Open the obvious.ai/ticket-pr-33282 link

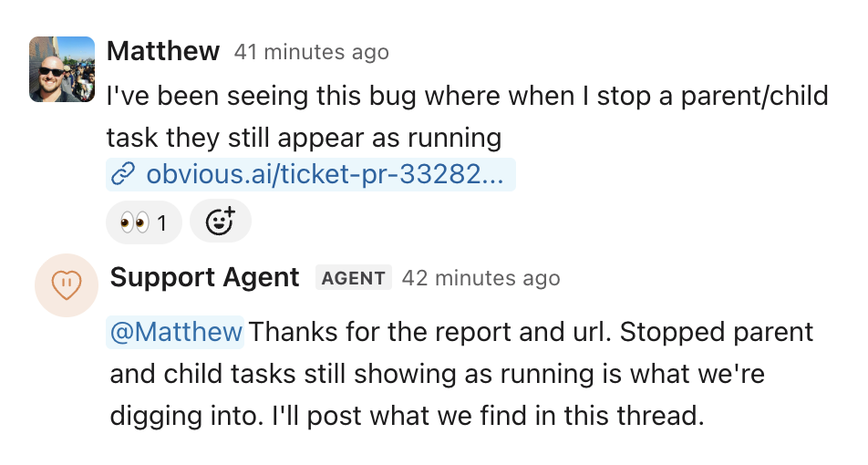tap(311, 174)
